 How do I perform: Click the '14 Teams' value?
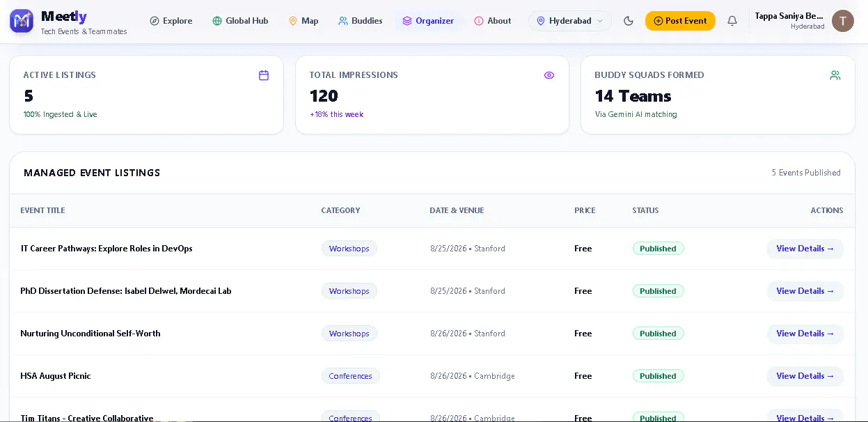633,96
